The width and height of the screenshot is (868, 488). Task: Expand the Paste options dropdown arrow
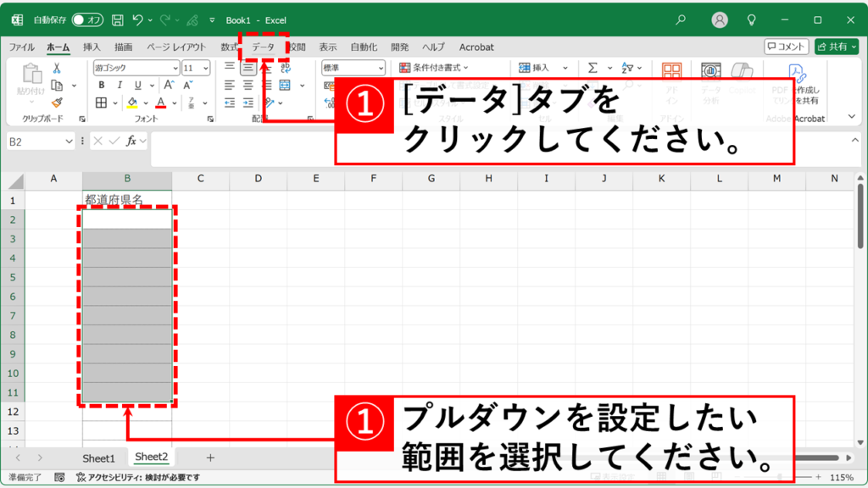31,102
